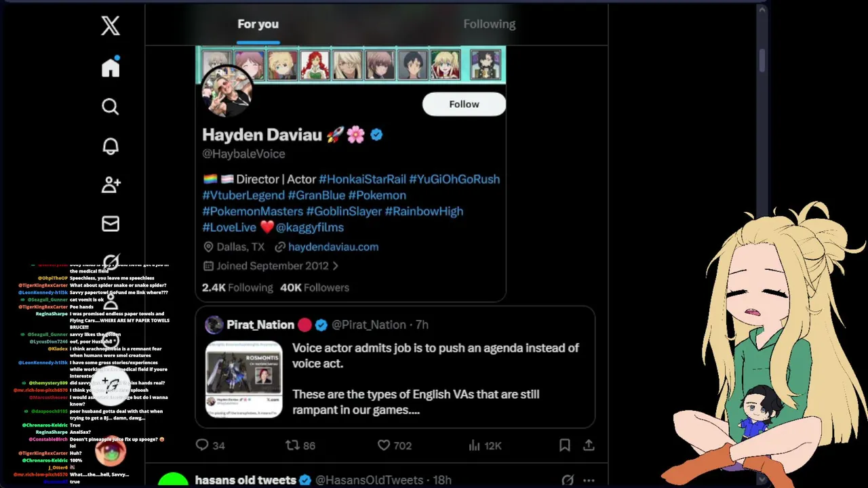
Task: Expand the Joined September 2012 chevron
Action: pos(335,266)
